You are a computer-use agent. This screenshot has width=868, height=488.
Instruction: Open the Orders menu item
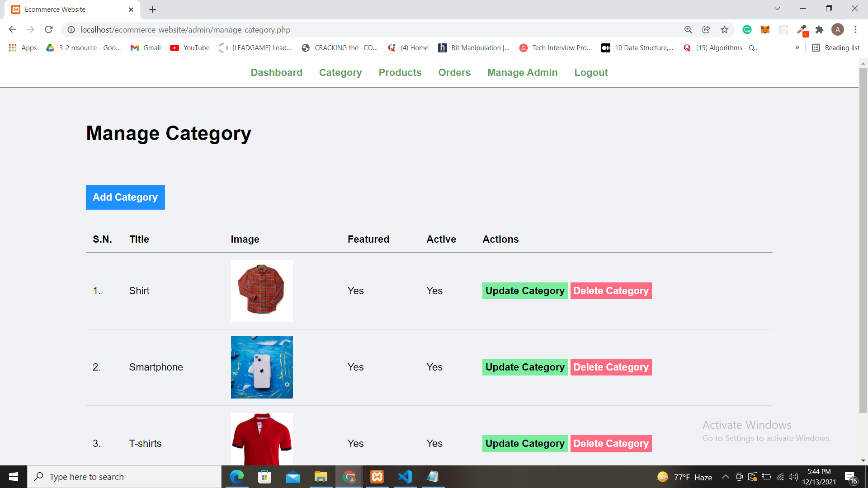[x=454, y=72]
